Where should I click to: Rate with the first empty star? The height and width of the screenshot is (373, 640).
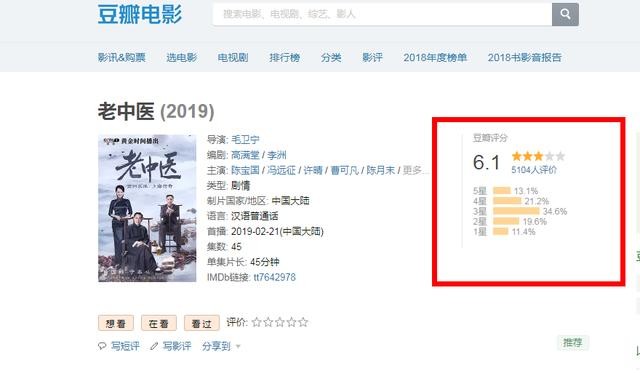pos(256,322)
